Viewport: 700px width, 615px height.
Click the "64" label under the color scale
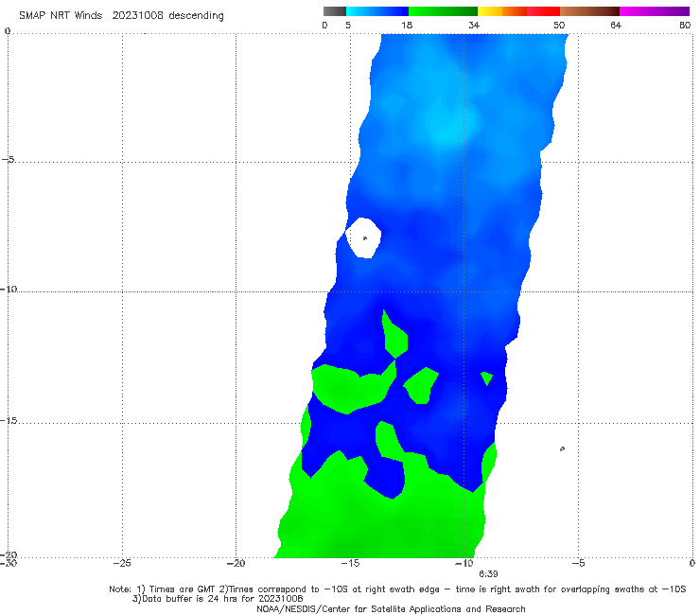pos(616,26)
